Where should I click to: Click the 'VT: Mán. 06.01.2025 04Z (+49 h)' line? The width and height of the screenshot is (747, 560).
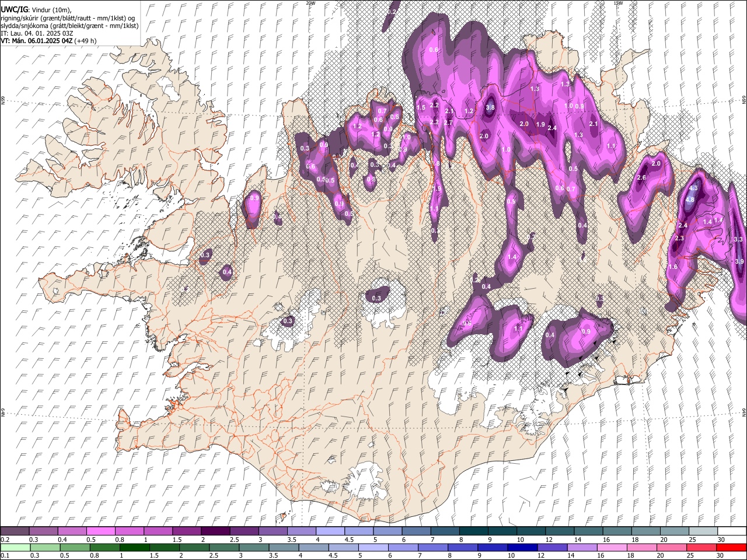pyautogui.click(x=48, y=41)
